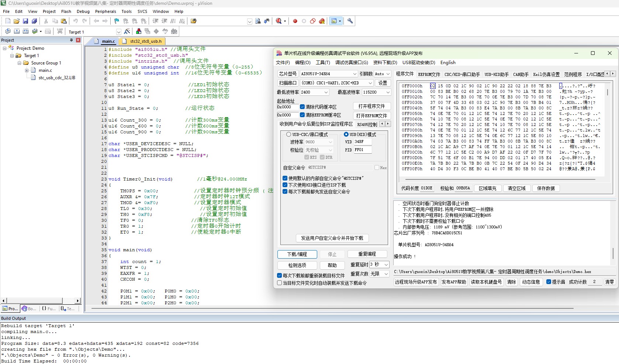Build the target with the Build icon
619x364 pixels.
[x=17, y=31]
